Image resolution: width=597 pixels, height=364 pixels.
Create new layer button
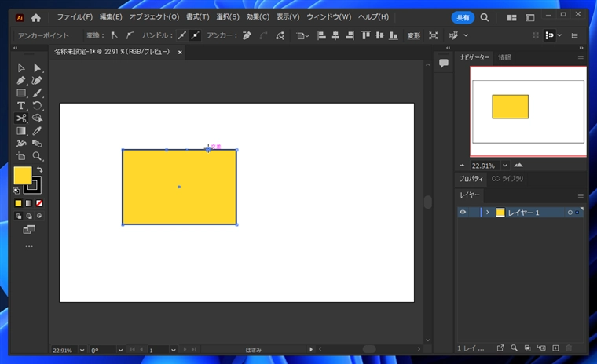pos(555,348)
